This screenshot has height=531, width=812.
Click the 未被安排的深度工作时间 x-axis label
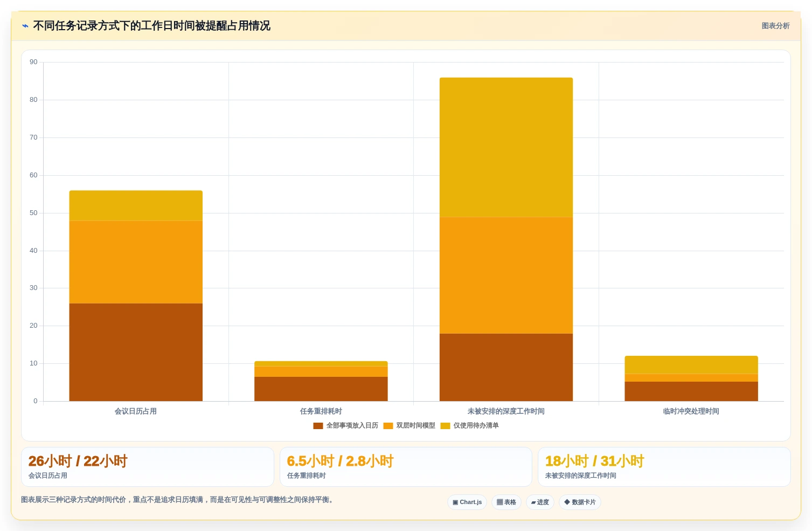coord(506,411)
